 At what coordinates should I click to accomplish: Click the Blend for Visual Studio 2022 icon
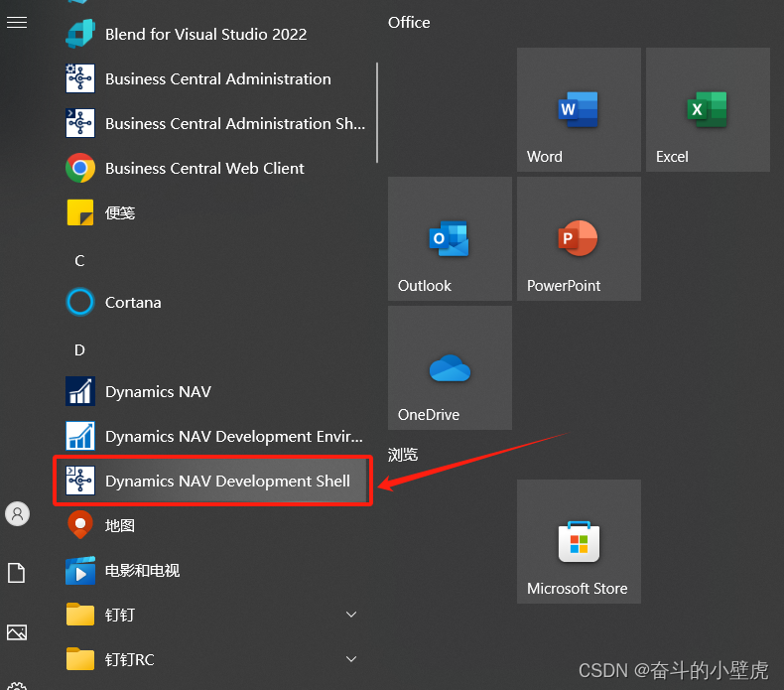point(80,34)
